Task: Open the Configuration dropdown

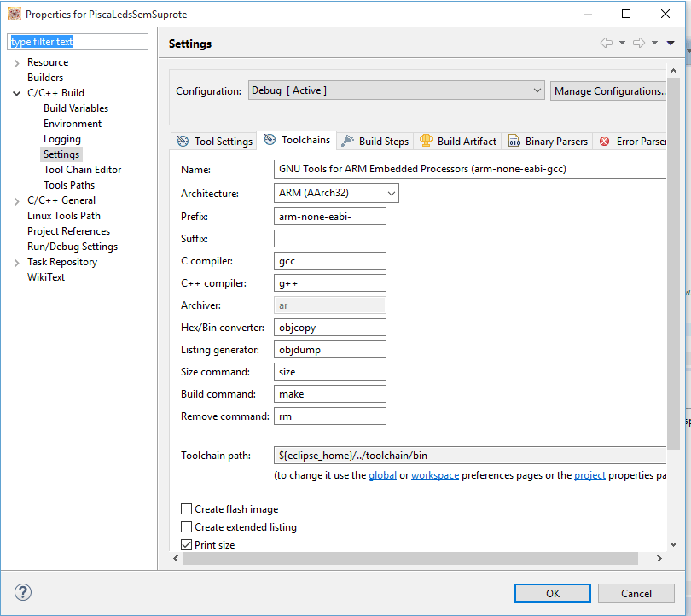Action: [x=396, y=90]
